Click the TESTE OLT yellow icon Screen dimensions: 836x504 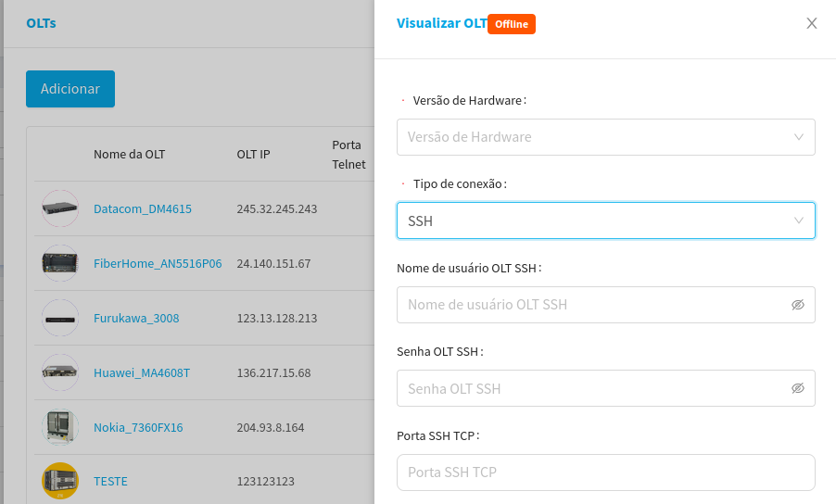coord(60,481)
